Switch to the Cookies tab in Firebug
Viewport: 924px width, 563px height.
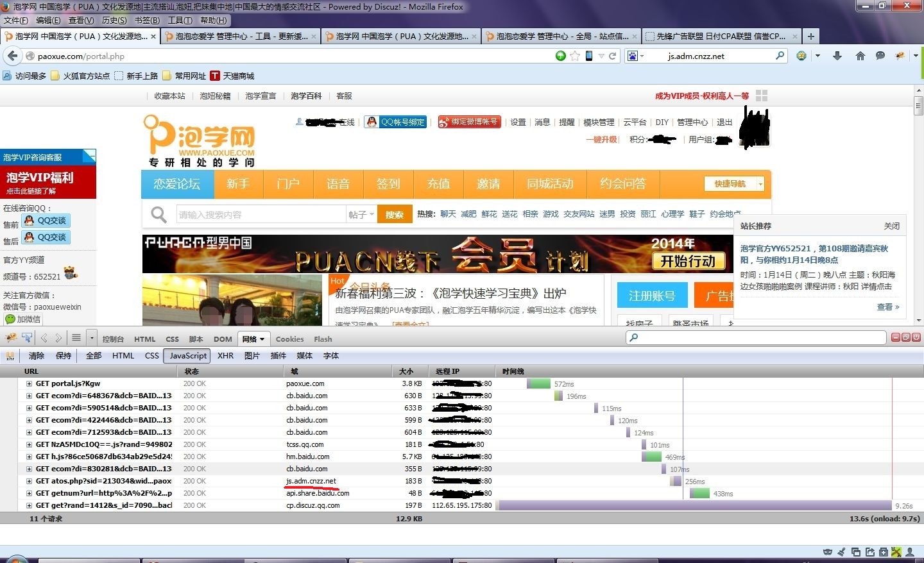coord(289,339)
